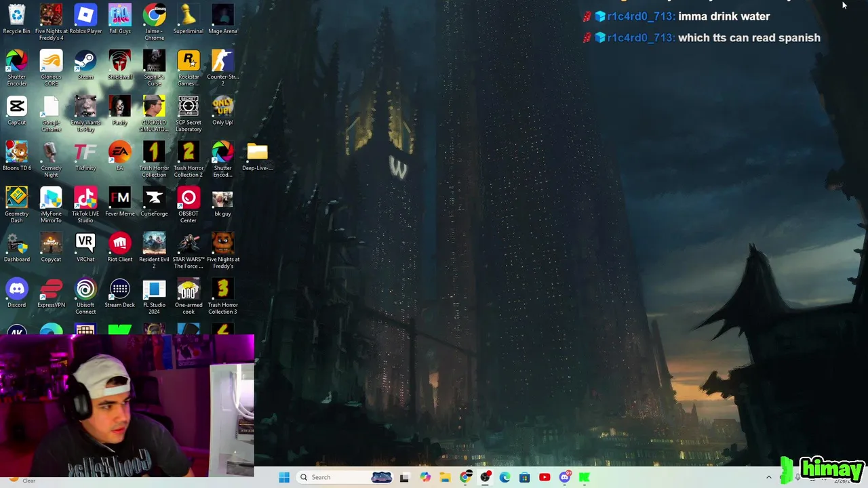Open Task View from the taskbar
The width and height of the screenshot is (868, 488).
(404, 477)
